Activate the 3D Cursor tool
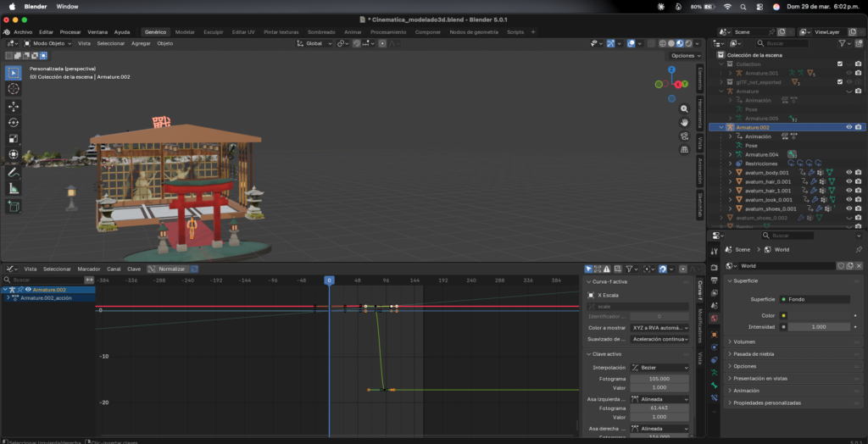 pos(14,88)
